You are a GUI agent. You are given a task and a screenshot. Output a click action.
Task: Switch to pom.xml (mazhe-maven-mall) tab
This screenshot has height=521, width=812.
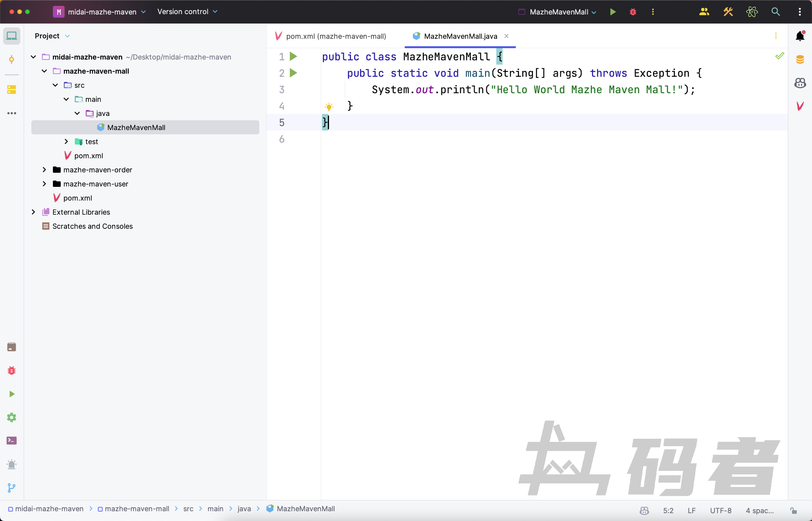coord(336,36)
